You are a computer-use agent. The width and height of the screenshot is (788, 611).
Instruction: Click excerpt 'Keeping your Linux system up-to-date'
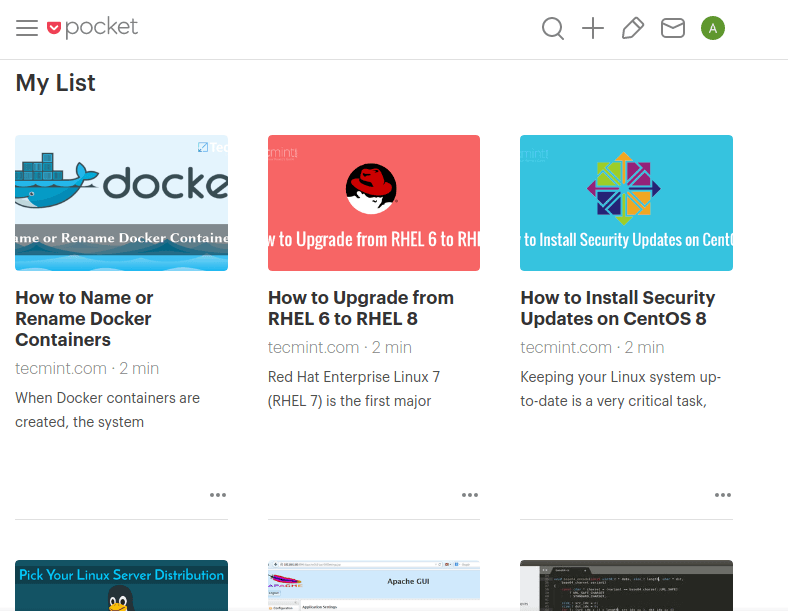(621, 388)
